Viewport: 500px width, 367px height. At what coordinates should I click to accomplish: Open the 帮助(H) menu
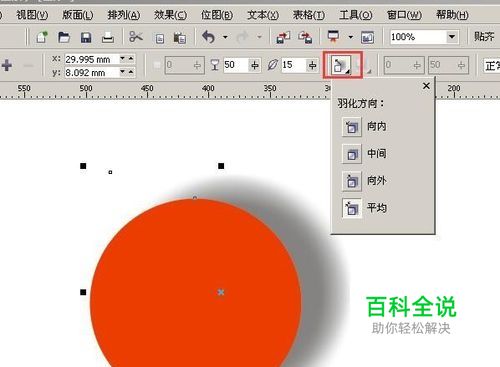tap(452, 15)
